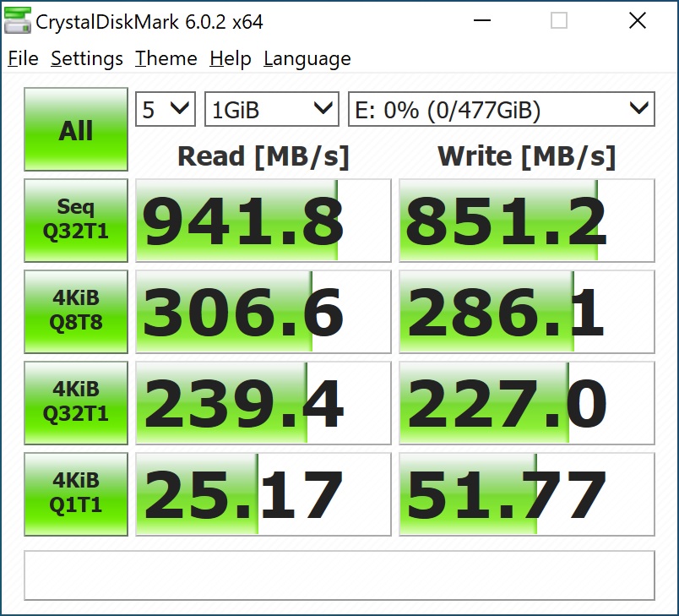Click the Seq write result 851.2

coord(527,220)
